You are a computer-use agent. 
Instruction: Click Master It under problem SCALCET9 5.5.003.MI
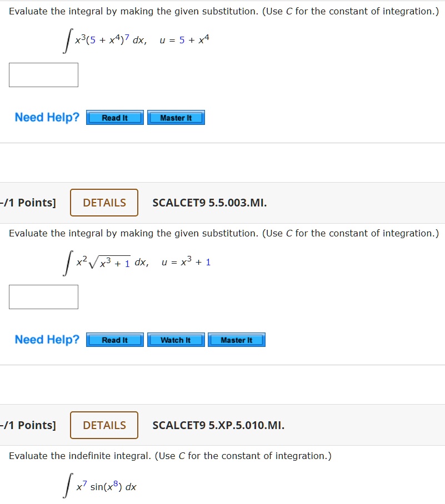pyautogui.click(x=237, y=340)
